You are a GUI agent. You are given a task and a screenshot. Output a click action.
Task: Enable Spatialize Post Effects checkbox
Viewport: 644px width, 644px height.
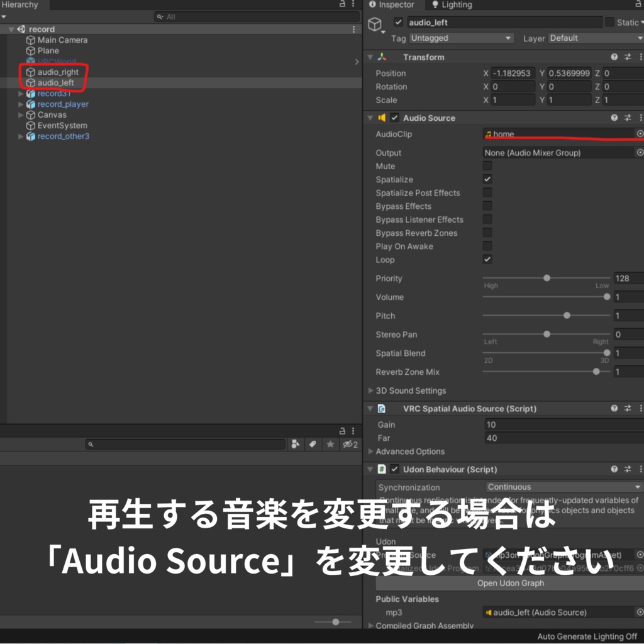click(487, 192)
